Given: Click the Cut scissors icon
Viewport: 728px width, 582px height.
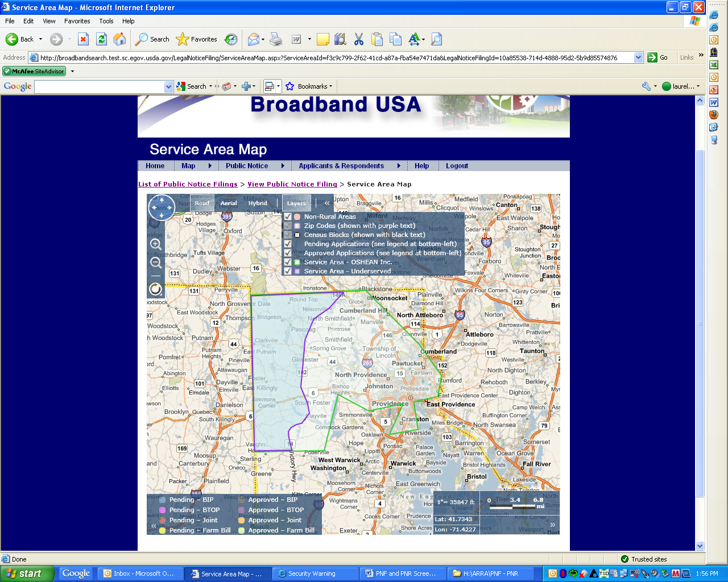Looking at the screenshot, I should pyautogui.click(x=358, y=39).
